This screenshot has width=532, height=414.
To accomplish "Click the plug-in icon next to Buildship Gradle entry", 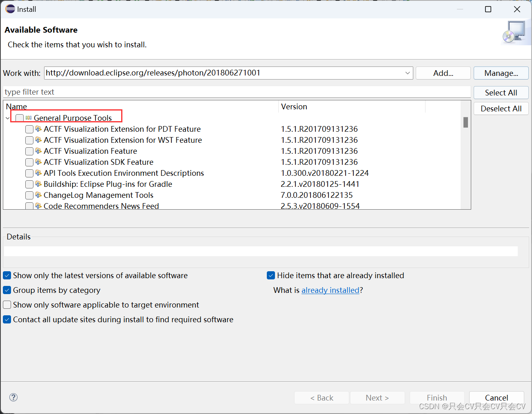I will pyautogui.click(x=38, y=184).
